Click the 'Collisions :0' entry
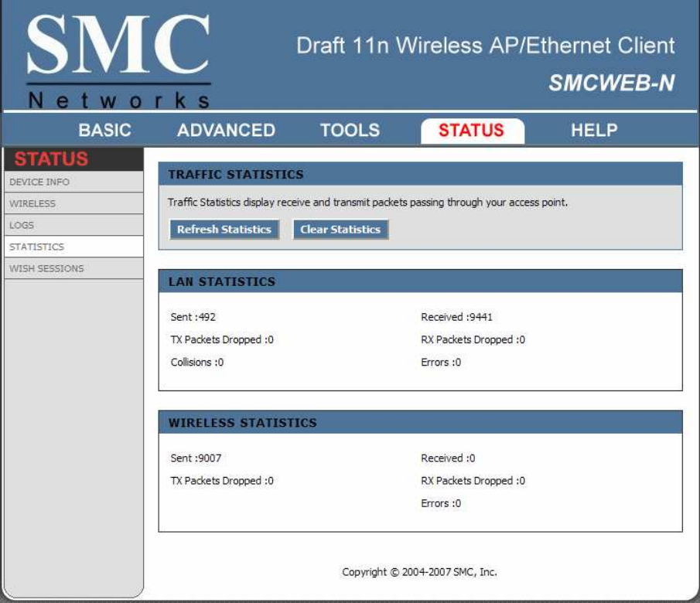The width and height of the screenshot is (700, 603). coord(197,362)
